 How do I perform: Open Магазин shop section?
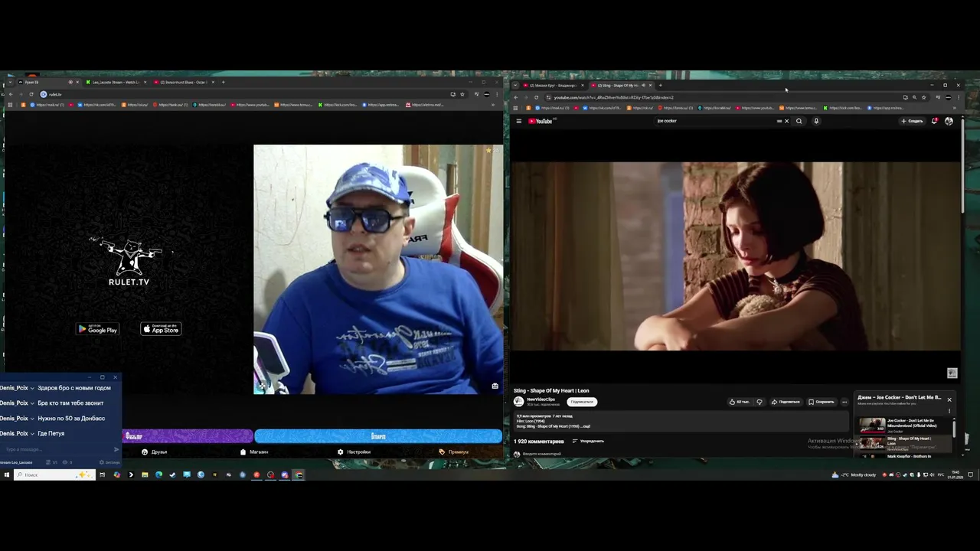pyautogui.click(x=254, y=452)
